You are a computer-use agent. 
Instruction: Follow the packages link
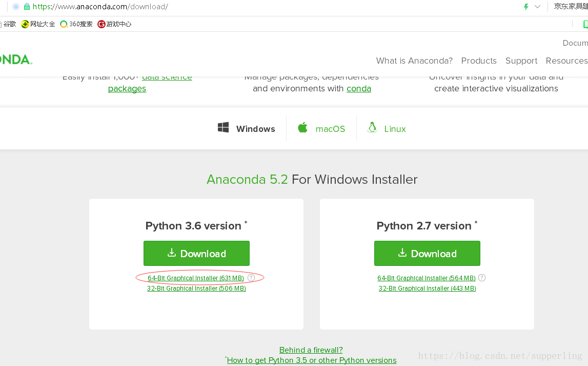pos(127,89)
